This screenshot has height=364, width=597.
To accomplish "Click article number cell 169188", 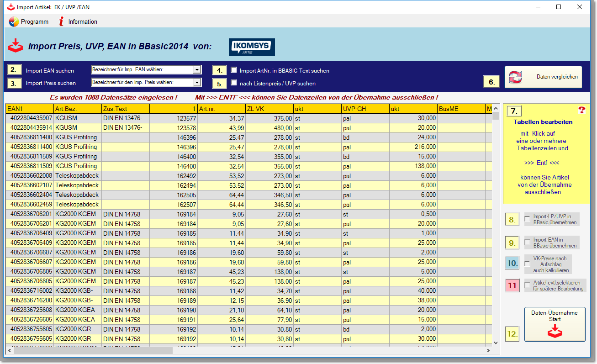I will pos(174,290).
